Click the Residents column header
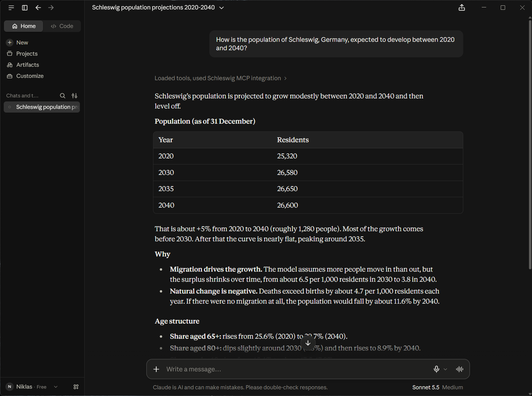The height and width of the screenshot is (396, 532). point(293,140)
